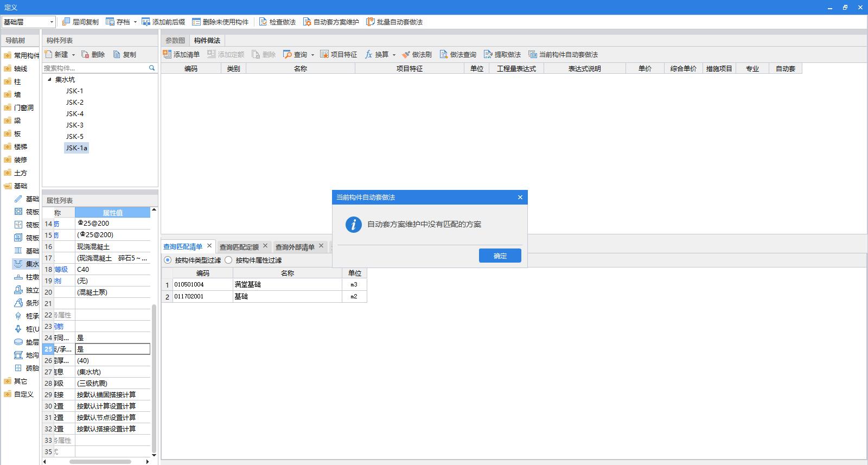The height and width of the screenshot is (465, 868).
Task: Select 砖胎 icon in navigation tree
Action: pos(18,368)
